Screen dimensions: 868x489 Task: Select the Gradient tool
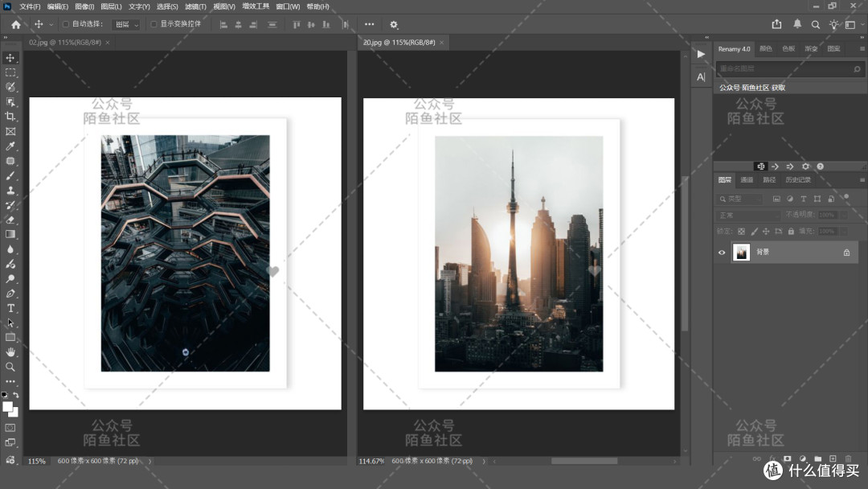point(10,234)
